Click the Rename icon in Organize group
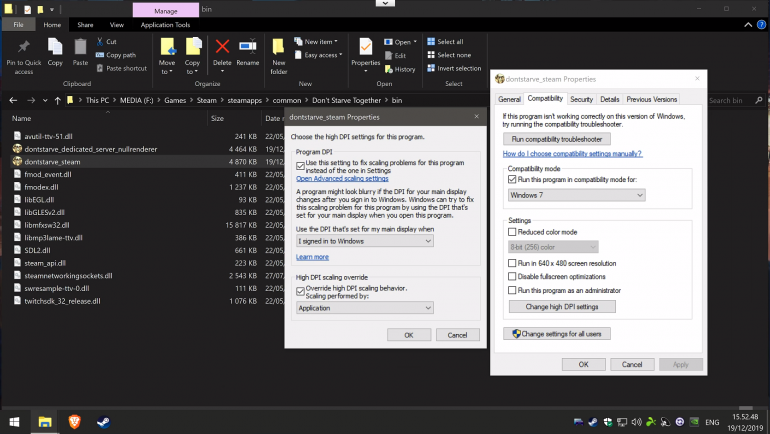Screen dimensions: 770x434 tap(247, 47)
